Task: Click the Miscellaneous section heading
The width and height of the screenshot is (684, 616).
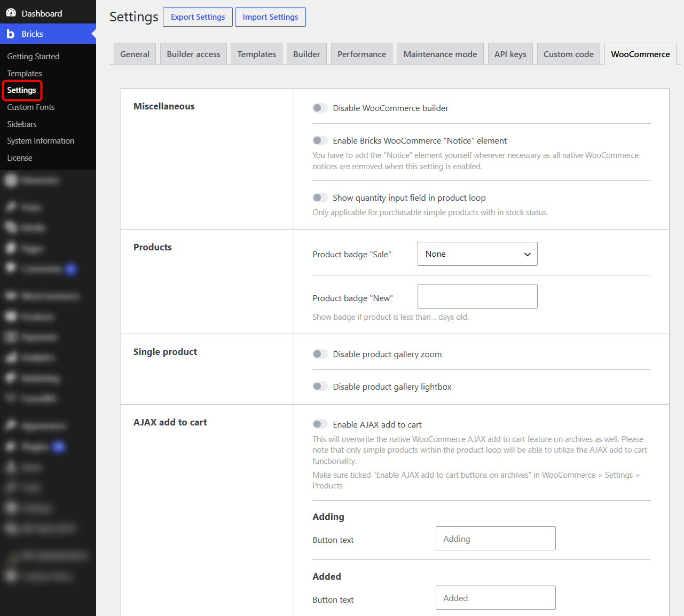Action: pyautogui.click(x=164, y=106)
